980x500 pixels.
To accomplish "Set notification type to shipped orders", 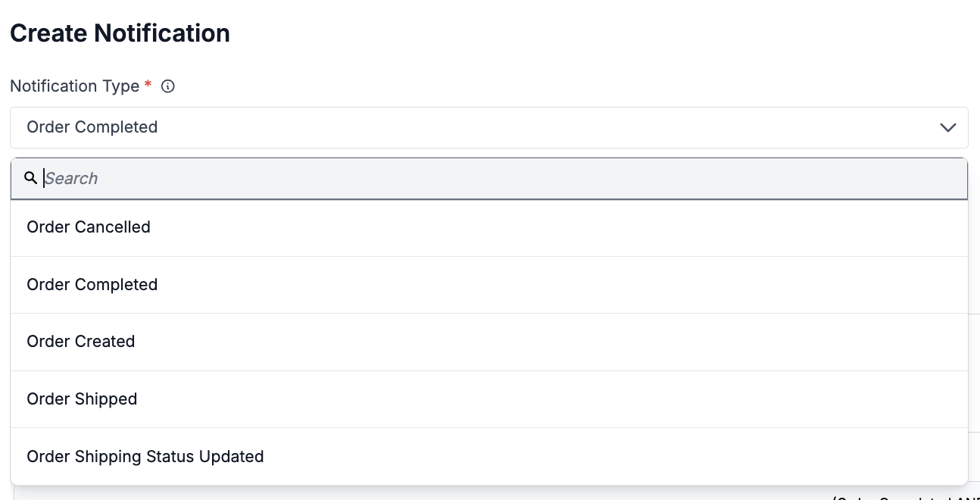I will coord(82,399).
